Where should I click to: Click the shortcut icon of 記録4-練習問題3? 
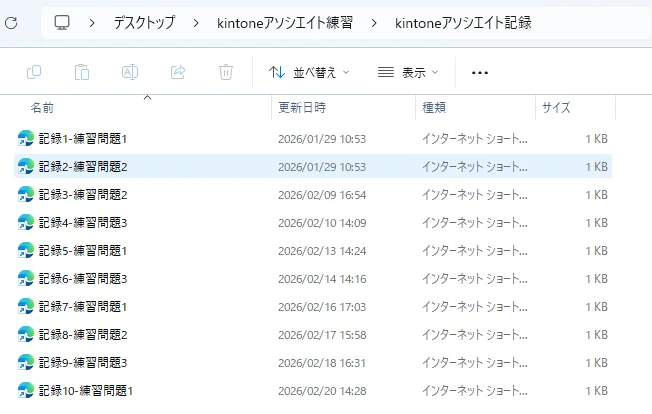[x=26, y=222]
